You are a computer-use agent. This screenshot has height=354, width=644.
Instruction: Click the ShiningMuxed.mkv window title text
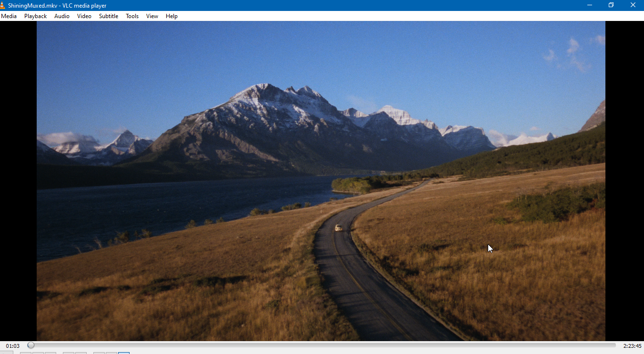(x=57, y=6)
